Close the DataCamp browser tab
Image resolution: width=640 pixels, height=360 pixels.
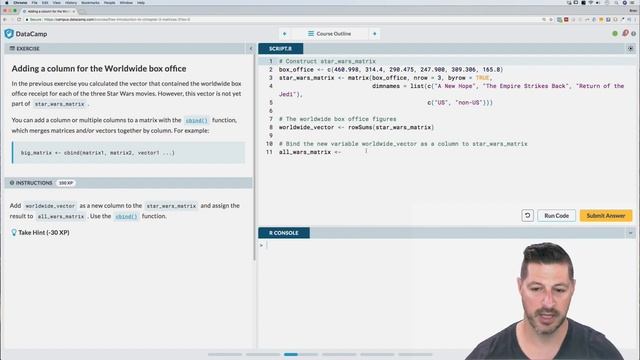[74, 11]
